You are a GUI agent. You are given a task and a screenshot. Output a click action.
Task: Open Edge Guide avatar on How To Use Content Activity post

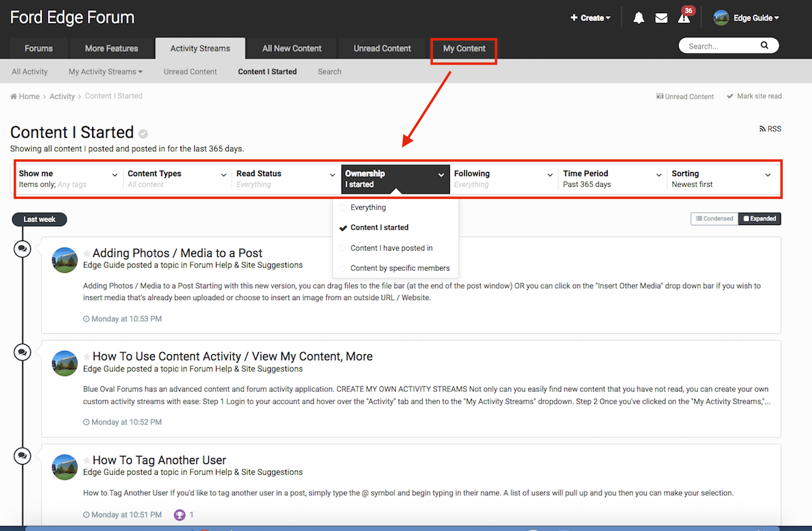[x=65, y=363]
